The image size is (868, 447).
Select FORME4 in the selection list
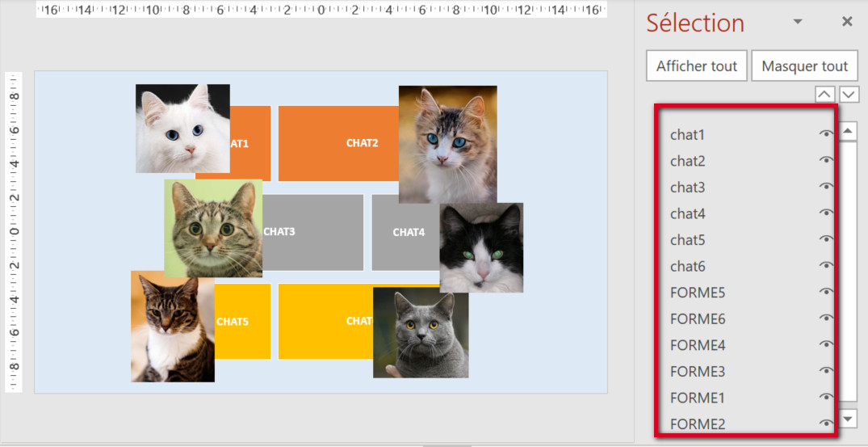698,345
